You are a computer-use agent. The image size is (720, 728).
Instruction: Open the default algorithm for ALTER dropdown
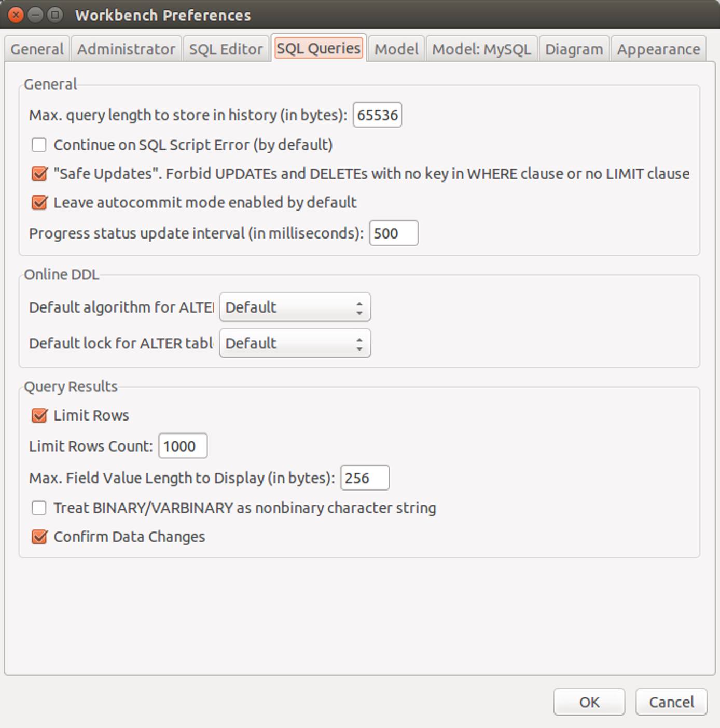pyautogui.click(x=294, y=307)
